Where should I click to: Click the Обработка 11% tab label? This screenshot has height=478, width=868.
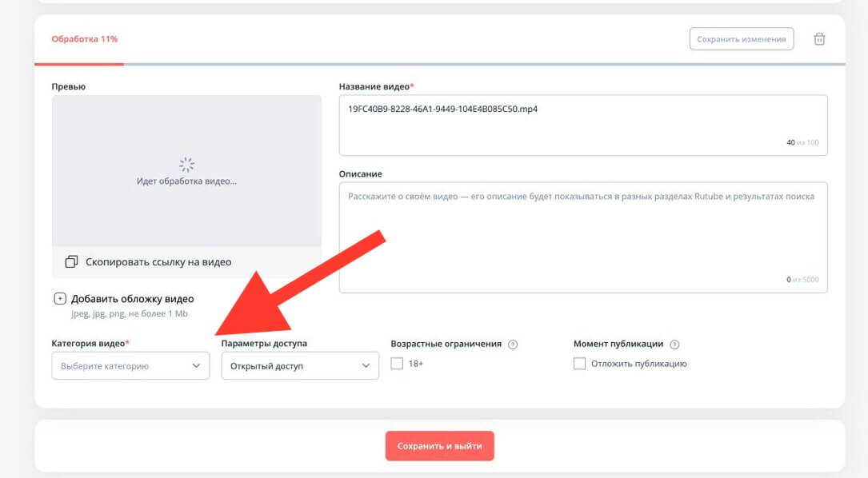click(x=85, y=39)
